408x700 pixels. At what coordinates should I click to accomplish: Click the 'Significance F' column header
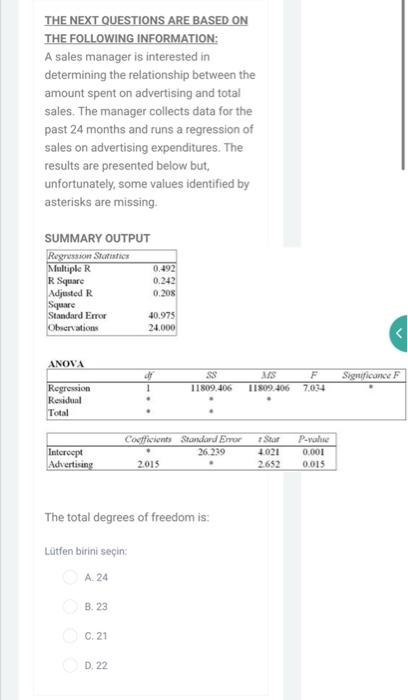pyautogui.click(x=371, y=375)
